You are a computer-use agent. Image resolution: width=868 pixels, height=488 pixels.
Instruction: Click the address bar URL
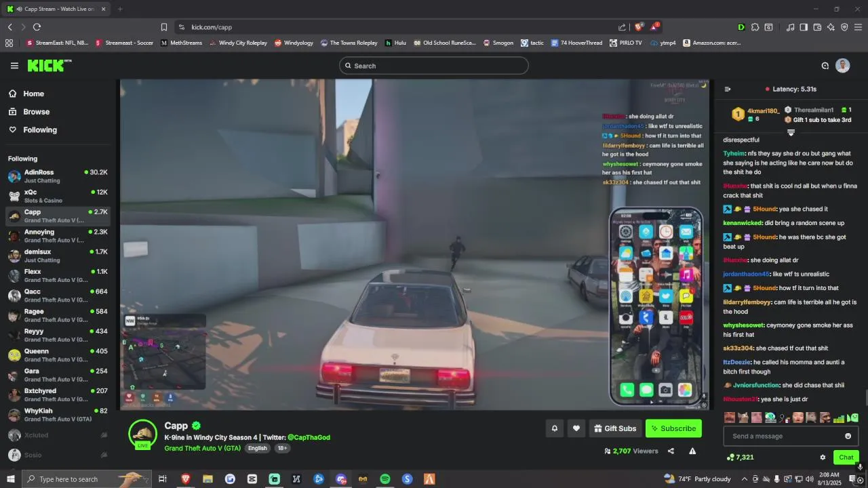(212, 27)
